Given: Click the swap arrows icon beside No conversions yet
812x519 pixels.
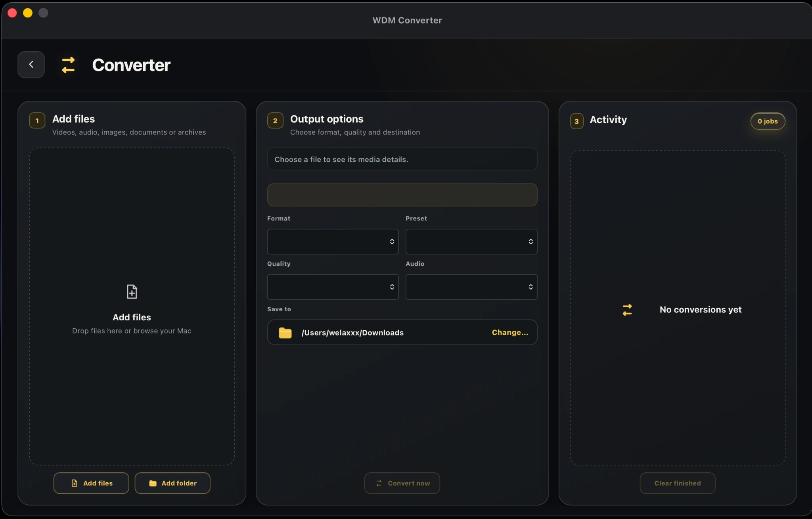Looking at the screenshot, I should click(627, 310).
